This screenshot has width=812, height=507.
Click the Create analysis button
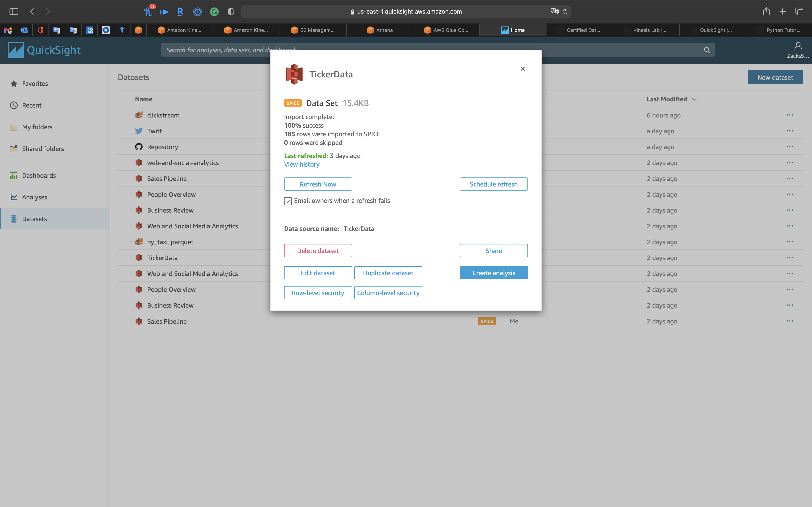(493, 273)
